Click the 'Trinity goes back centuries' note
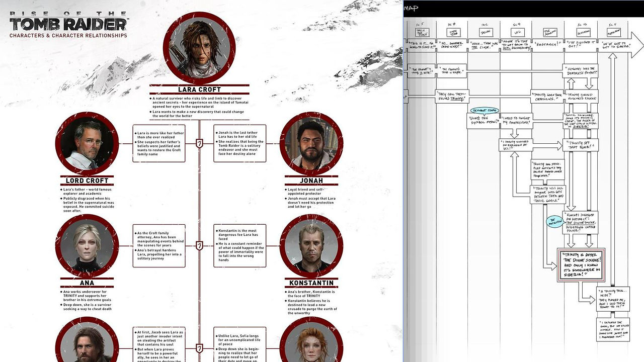 click(547, 96)
